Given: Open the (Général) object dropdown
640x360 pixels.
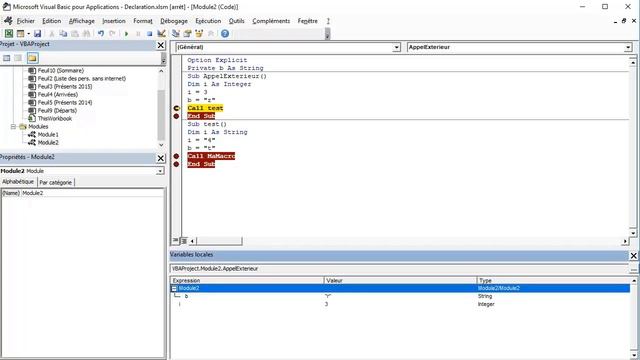Looking at the screenshot, I should pyautogui.click(x=396, y=47).
